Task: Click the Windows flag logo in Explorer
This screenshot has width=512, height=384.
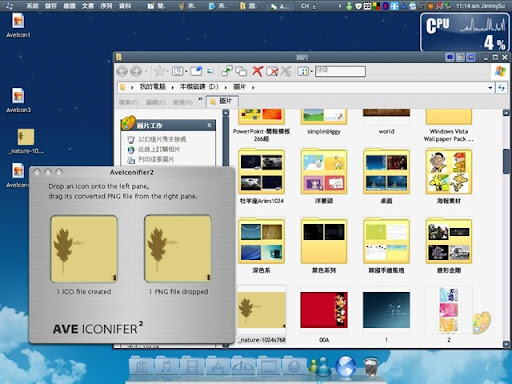Action: [500, 71]
